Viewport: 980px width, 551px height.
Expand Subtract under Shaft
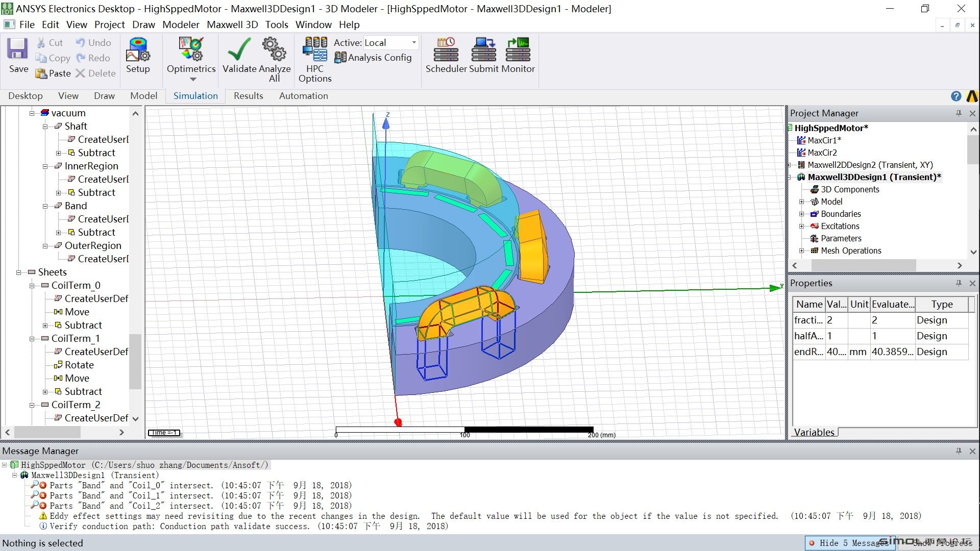(58, 153)
